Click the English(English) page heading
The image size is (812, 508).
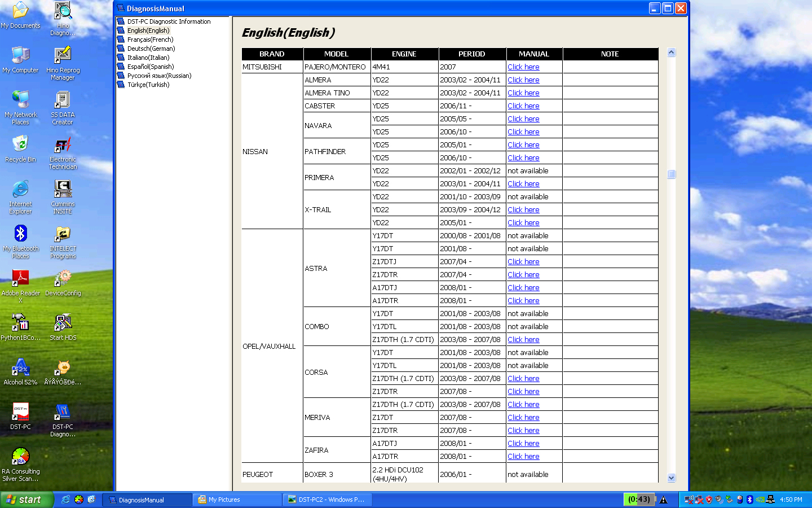coord(288,33)
